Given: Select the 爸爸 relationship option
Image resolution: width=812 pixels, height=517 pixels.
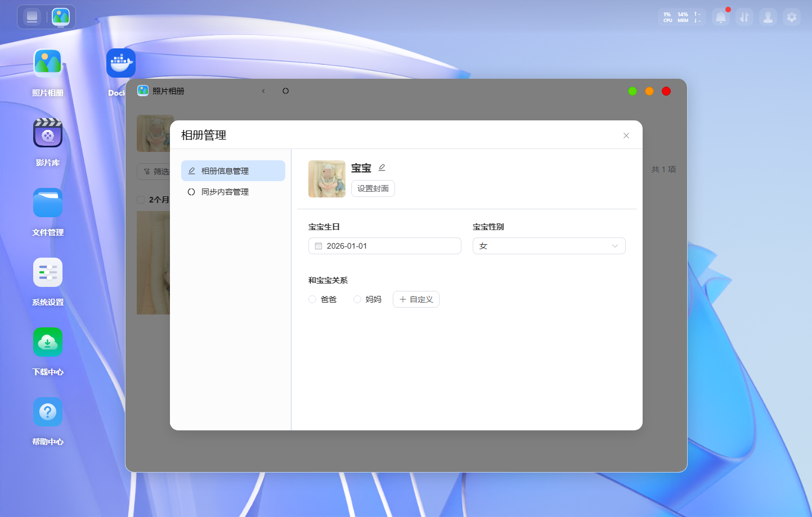Looking at the screenshot, I should (323, 299).
